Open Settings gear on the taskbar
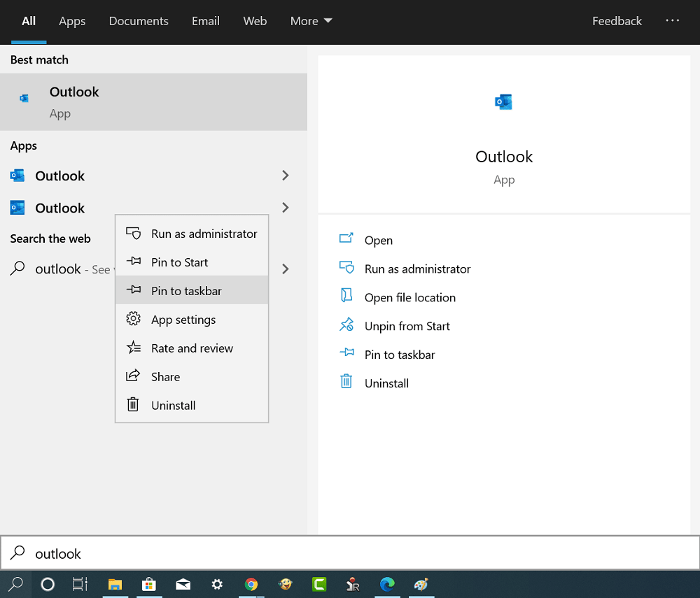Screen dimensions: 700x598 click(x=217, y=584)
